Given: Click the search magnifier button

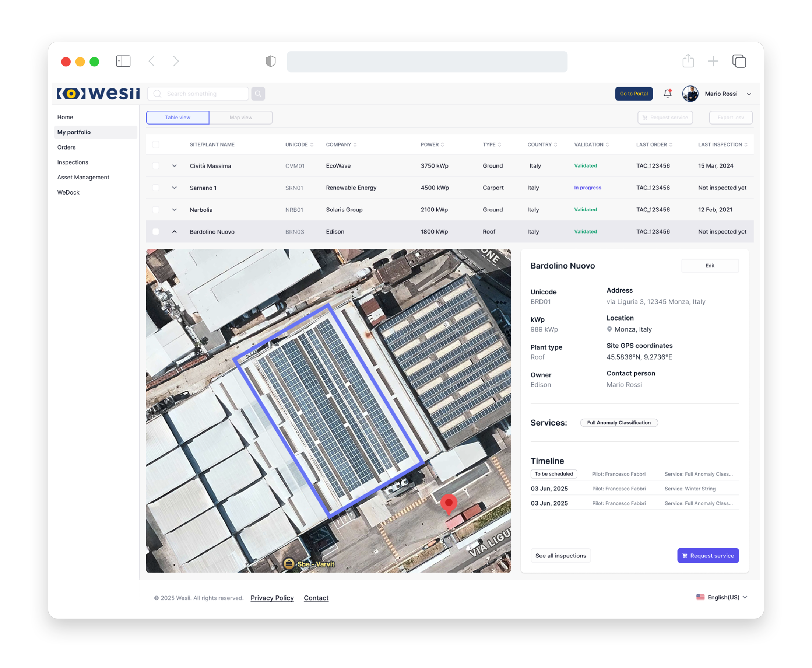Looking at the screenshot, I should pyautogui.click(x=258, y=94).
